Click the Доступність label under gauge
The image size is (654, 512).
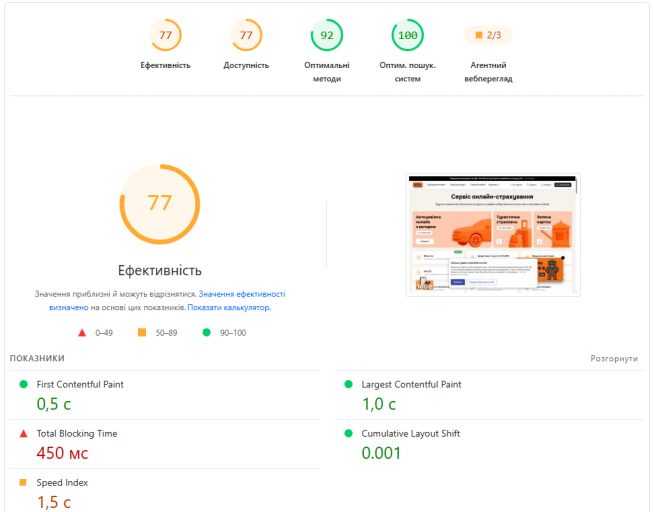click(246, 65)
